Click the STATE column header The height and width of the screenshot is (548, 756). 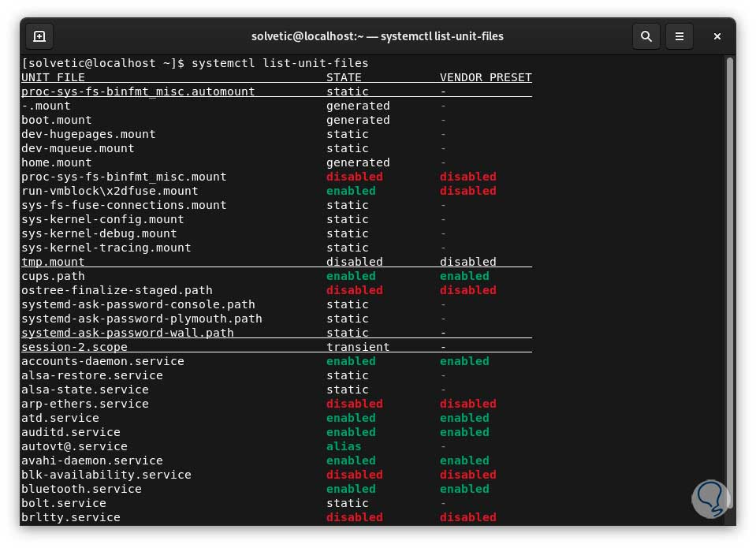tap(344, 77)
